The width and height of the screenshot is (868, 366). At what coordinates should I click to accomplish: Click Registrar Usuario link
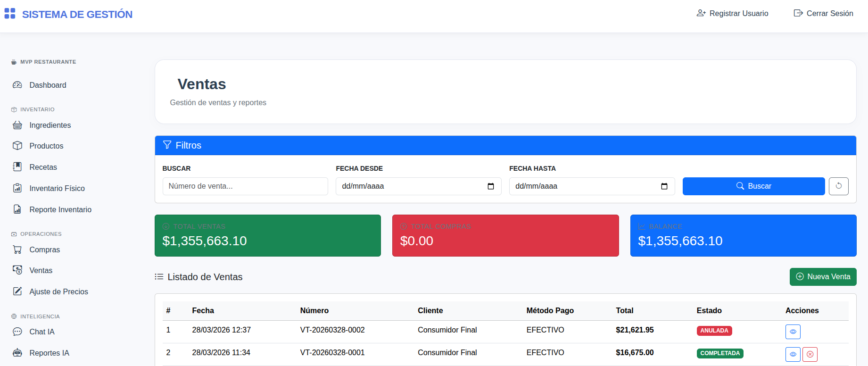tap(732, 14)
